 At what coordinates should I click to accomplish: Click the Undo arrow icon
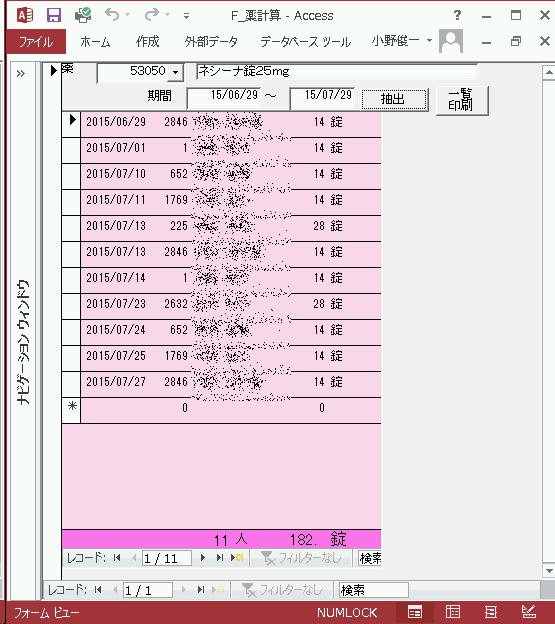click(112, 15)
